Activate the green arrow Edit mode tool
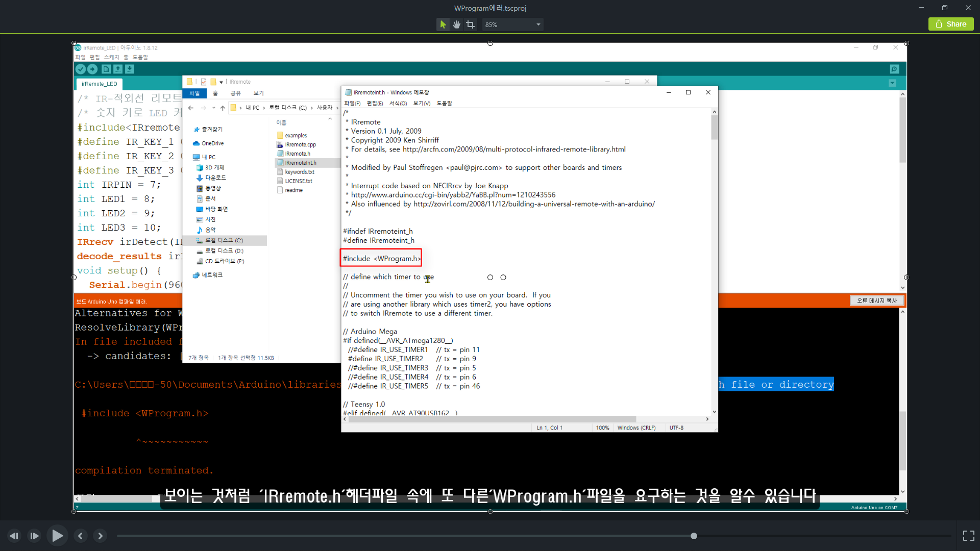 tap(443, 24)
